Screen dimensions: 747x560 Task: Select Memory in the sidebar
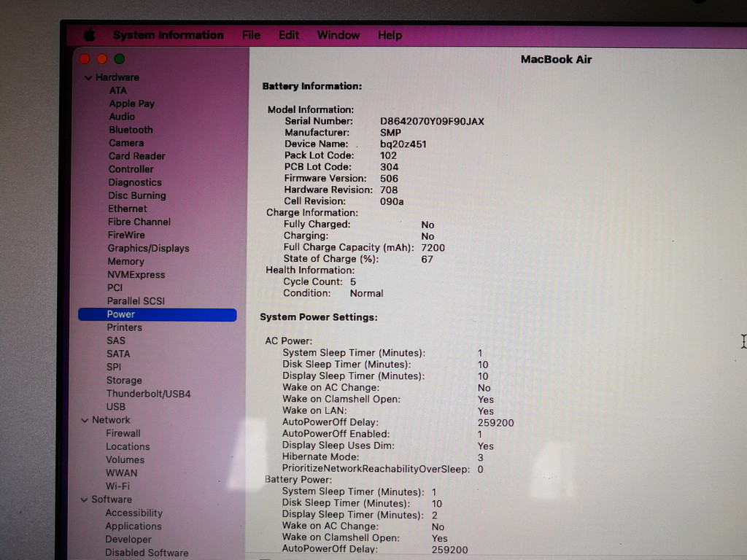125,262
